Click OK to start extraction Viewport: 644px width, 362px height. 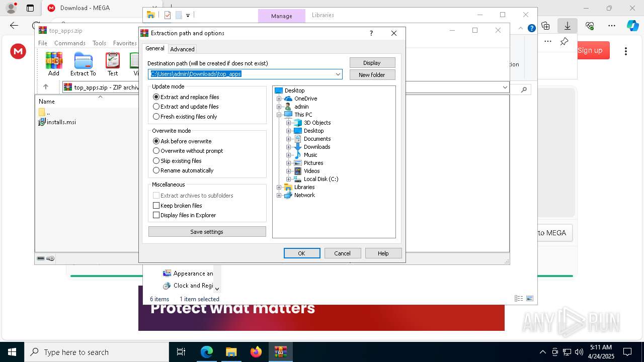302,253
